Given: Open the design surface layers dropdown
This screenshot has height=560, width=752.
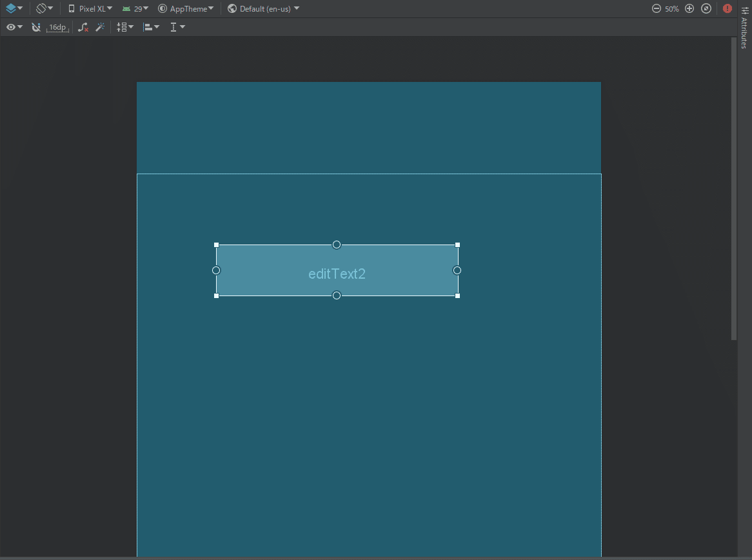Looking at the screenshot, I should pos(14,8).
